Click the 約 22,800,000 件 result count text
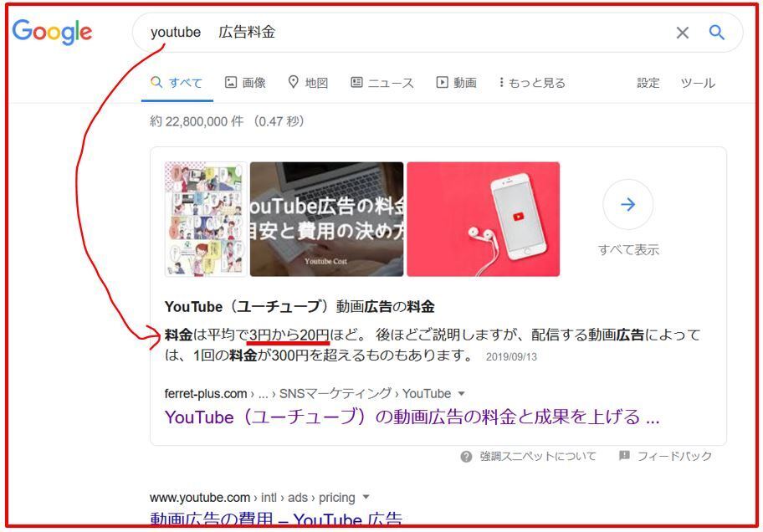Image resolution: width=763 pixels, height=532 pixels. [x=197, y=121]
